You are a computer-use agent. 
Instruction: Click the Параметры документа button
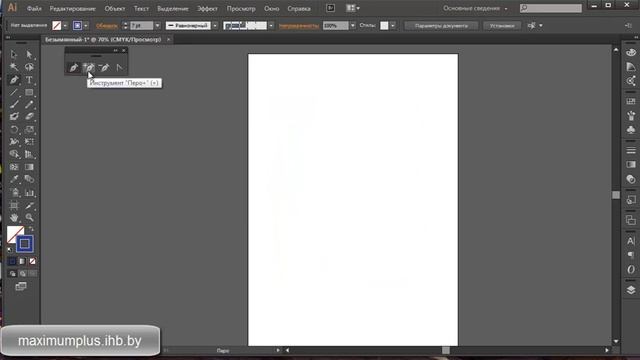point(441,26)
